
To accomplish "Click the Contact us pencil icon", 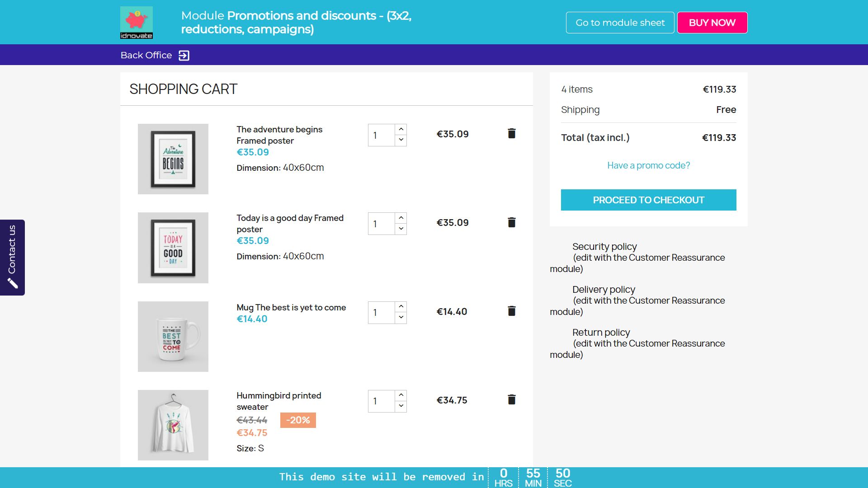I will (13, 283).
